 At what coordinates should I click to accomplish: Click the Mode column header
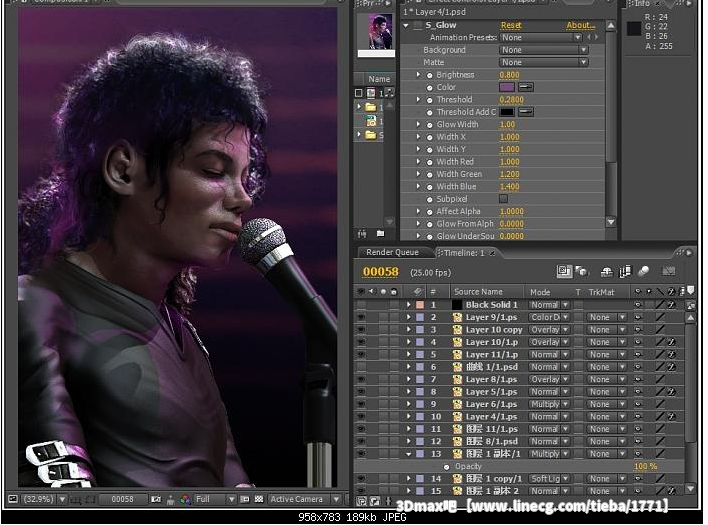[540, 292]
